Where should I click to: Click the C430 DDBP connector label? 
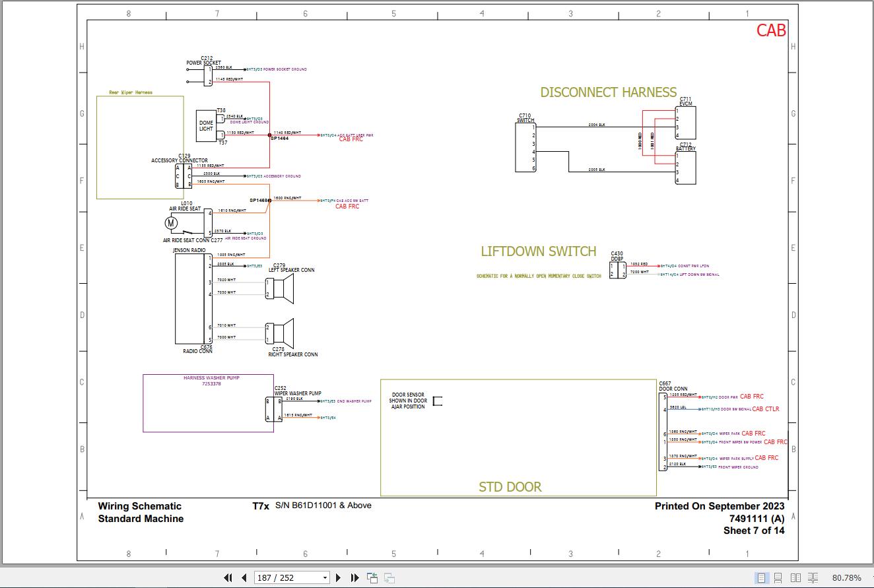(617, 255)
